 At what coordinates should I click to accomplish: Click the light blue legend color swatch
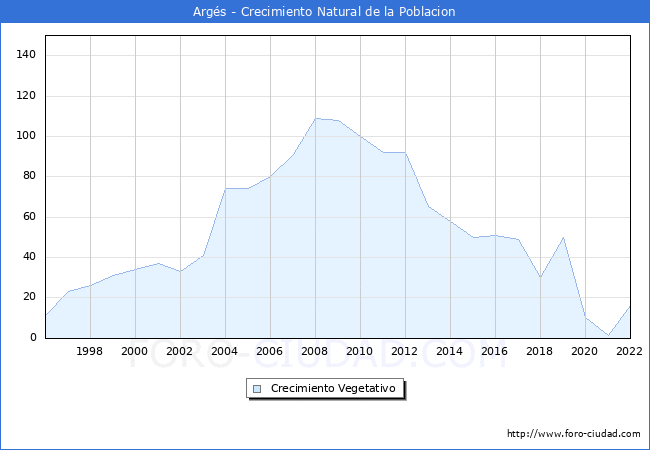pyautogui.click(x=257, y=389)
